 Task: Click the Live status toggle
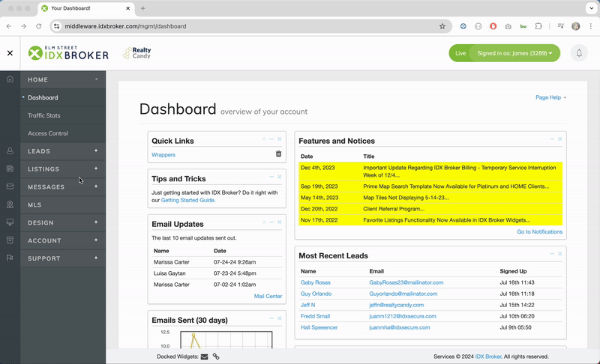pos(460,53)
